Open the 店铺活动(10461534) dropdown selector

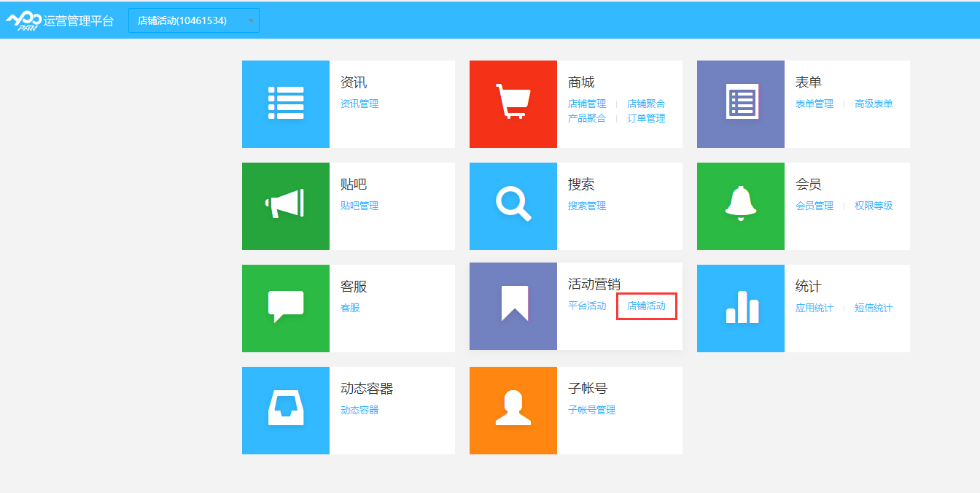[x=193, y=20]
